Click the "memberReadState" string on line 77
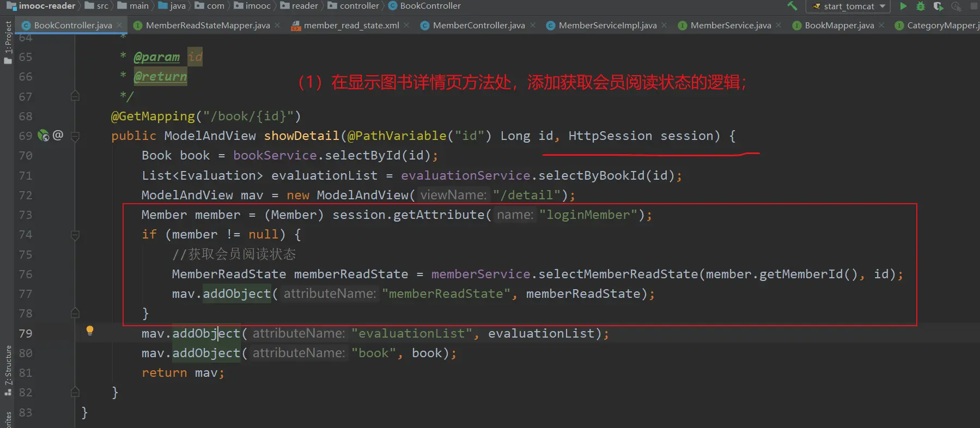 447,294
